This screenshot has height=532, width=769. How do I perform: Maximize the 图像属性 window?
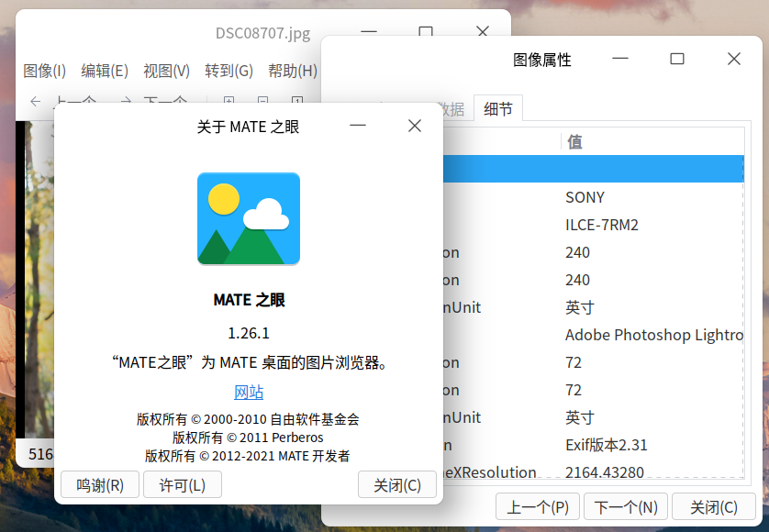click(677, 60)
